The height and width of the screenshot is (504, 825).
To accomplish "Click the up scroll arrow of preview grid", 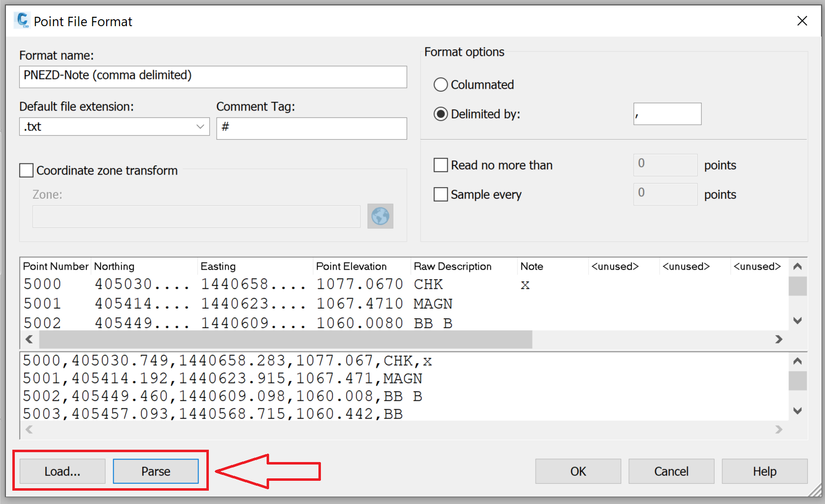I will [x=797, y=267].
